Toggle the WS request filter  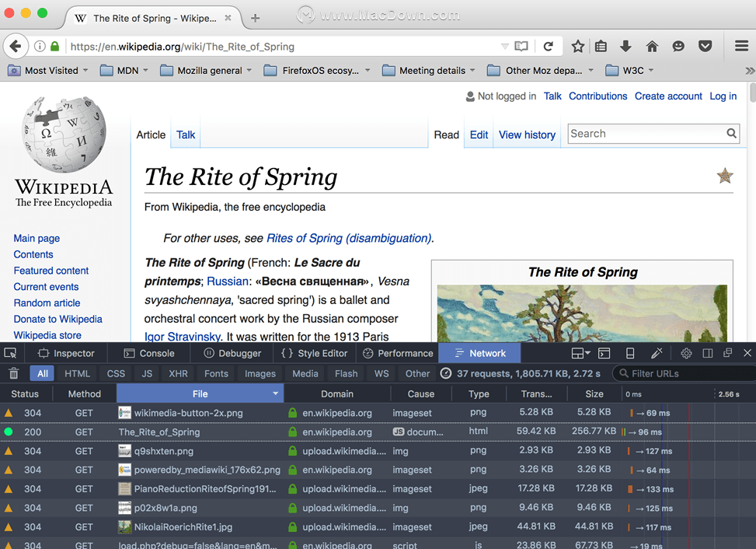(x=381, y=373)
